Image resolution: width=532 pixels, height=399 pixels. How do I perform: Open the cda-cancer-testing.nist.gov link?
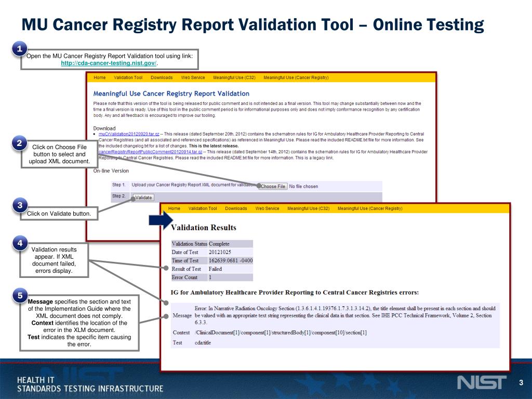[x=109, y=63]
